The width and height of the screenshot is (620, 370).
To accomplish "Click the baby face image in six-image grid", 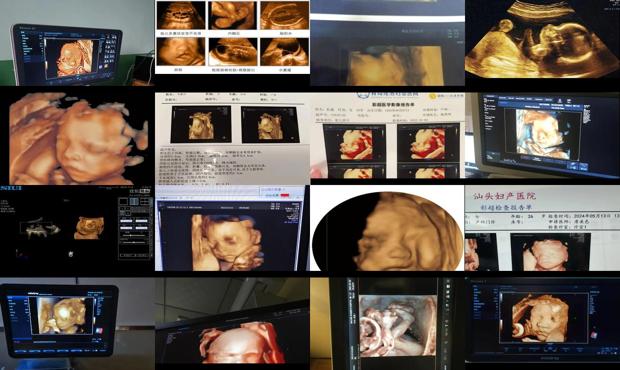I will click(x=181, y=52).
